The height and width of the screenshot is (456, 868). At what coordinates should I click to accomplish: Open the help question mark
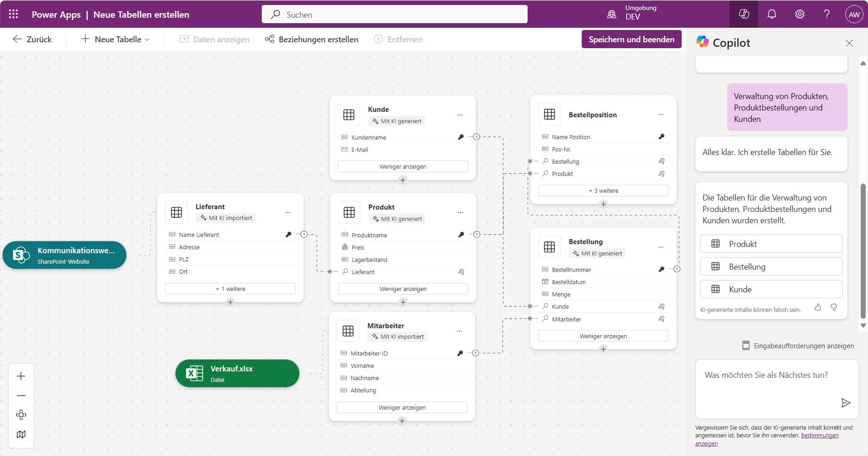tap(827, 14)
